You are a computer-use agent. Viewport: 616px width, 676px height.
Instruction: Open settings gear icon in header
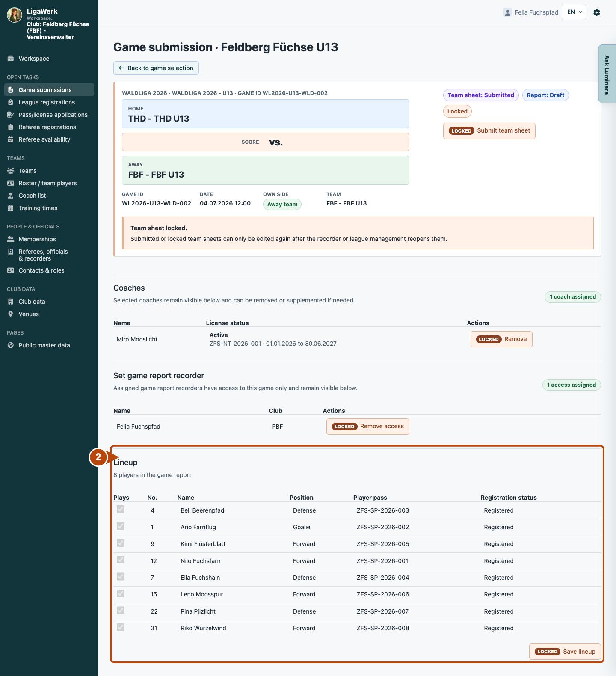coord(597,12)
